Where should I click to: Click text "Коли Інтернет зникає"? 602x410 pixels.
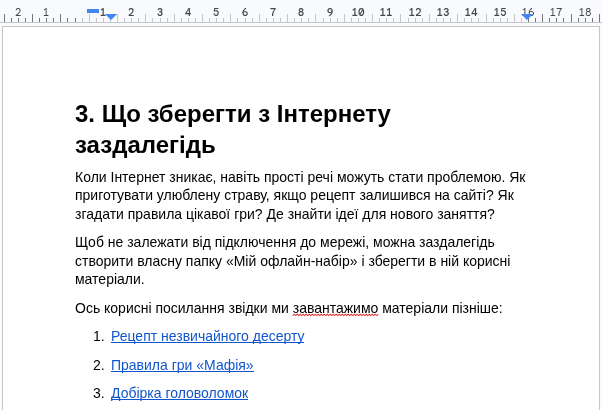coord(142,177)
